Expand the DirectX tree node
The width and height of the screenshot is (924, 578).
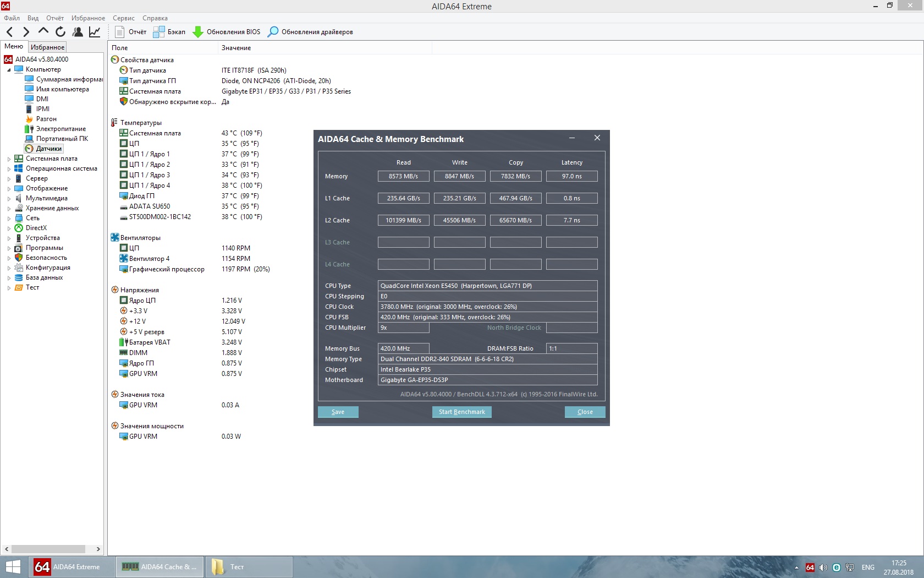click(x=9, y=228)
